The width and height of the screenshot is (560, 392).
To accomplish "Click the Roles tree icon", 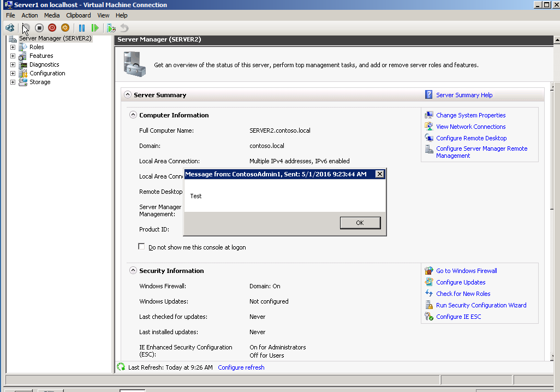I will [x=23, y=47].
